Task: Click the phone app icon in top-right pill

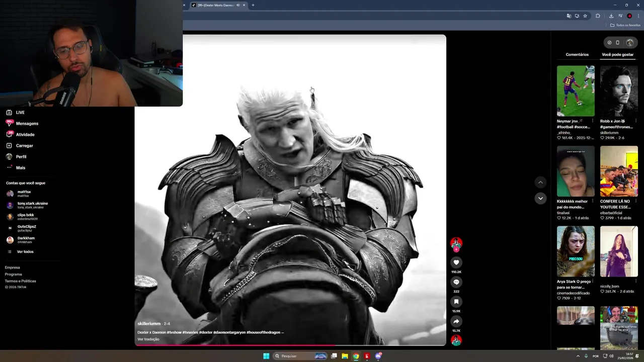Action: [x=618, y=43]
